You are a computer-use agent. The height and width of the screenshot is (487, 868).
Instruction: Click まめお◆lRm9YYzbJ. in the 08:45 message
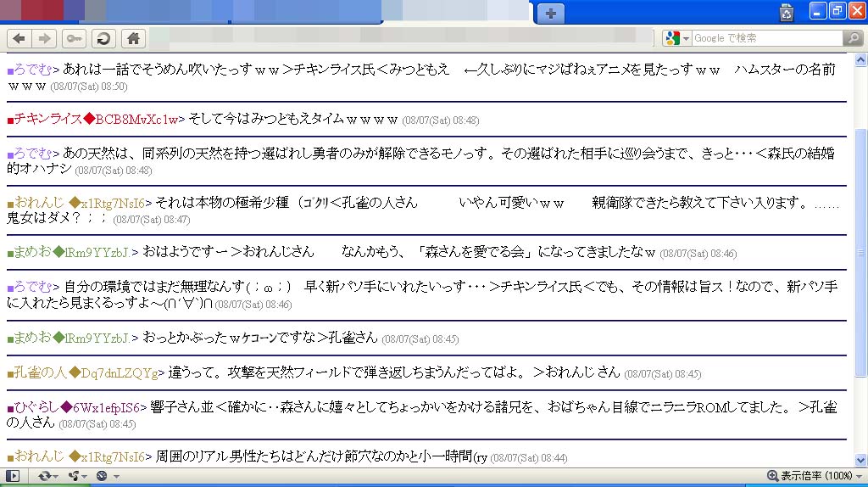72,338
